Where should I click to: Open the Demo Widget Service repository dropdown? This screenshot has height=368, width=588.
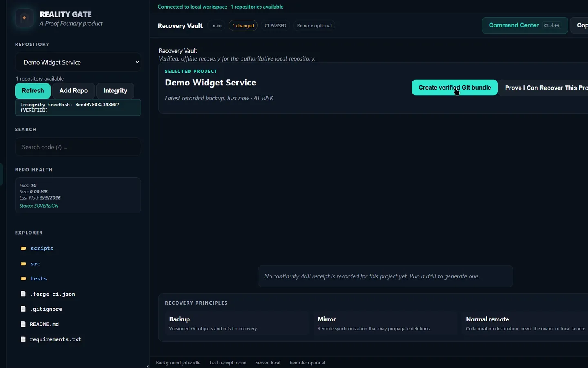point(78,62)
